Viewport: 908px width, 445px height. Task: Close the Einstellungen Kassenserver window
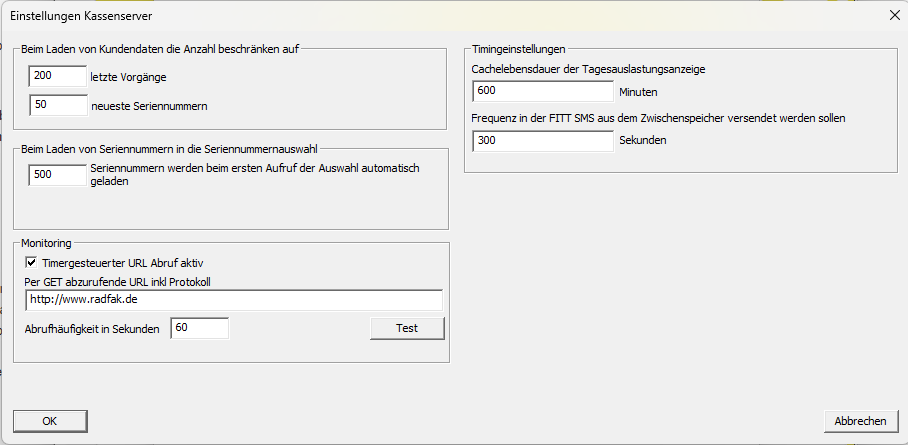pos(892,15)
